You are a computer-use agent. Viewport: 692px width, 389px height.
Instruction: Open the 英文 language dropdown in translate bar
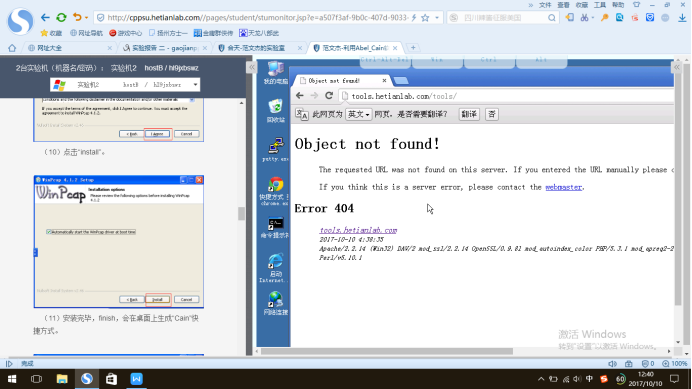pos(358,114)
